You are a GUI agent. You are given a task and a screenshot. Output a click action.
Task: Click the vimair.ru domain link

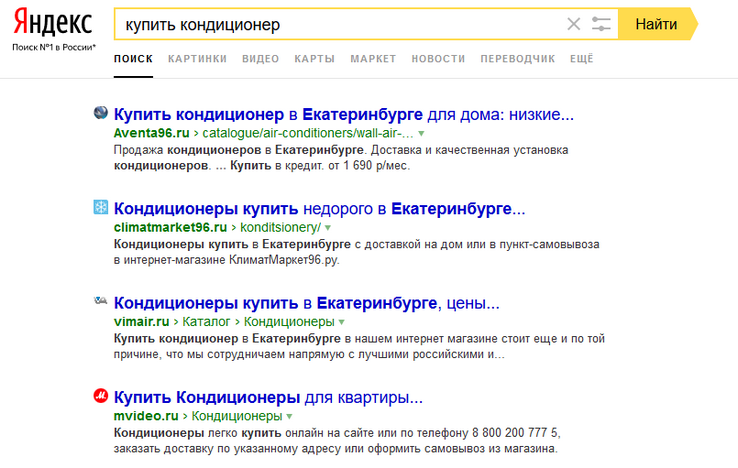click(141, 322)
